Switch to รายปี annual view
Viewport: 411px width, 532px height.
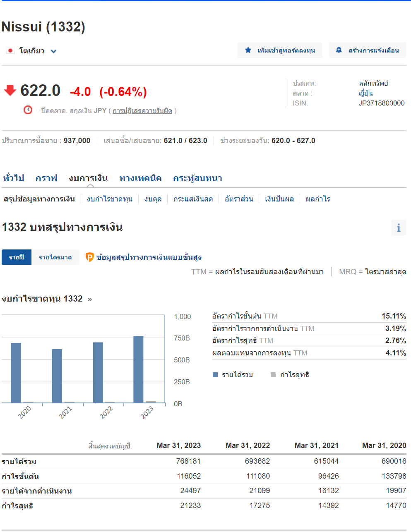tap(17, 257)
